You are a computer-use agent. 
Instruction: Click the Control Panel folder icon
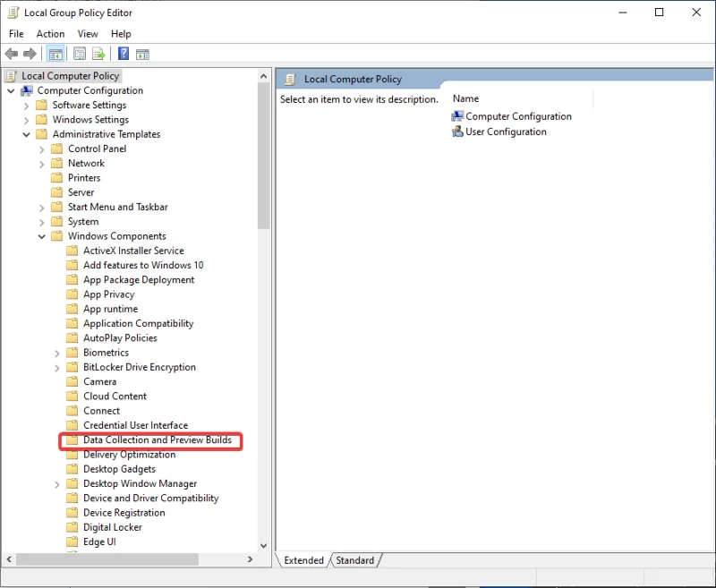coord(56,149)
